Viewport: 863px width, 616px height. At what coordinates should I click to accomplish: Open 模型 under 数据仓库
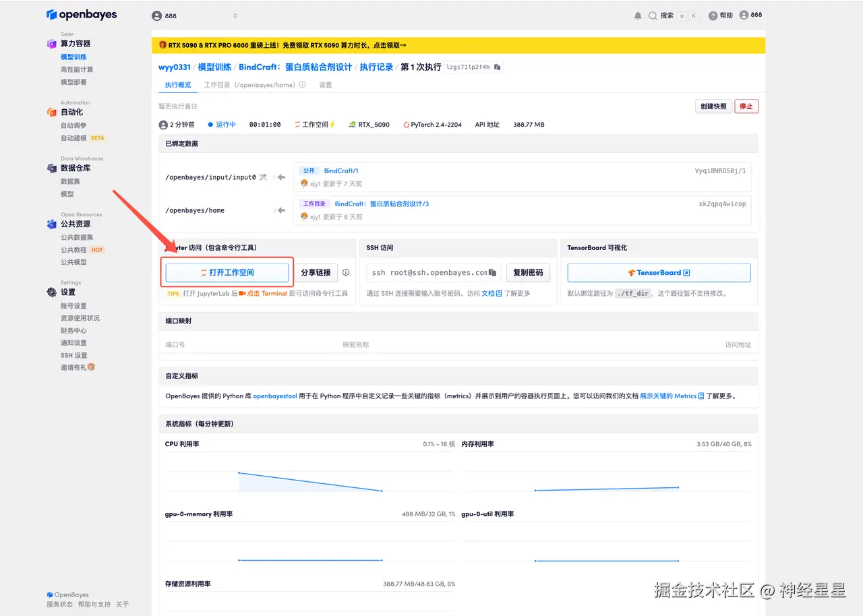point(67,194)
